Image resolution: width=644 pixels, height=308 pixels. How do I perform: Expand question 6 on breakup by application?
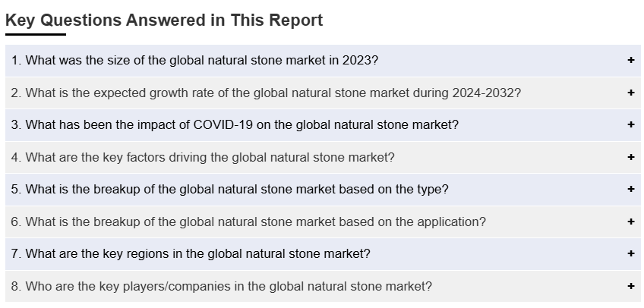(248, 222)
